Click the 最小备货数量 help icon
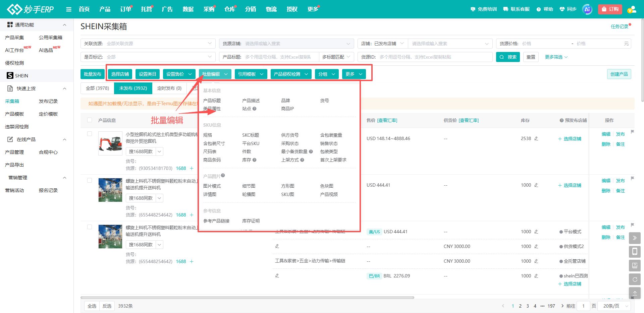 pyautogui.click(x=311, y=151)
